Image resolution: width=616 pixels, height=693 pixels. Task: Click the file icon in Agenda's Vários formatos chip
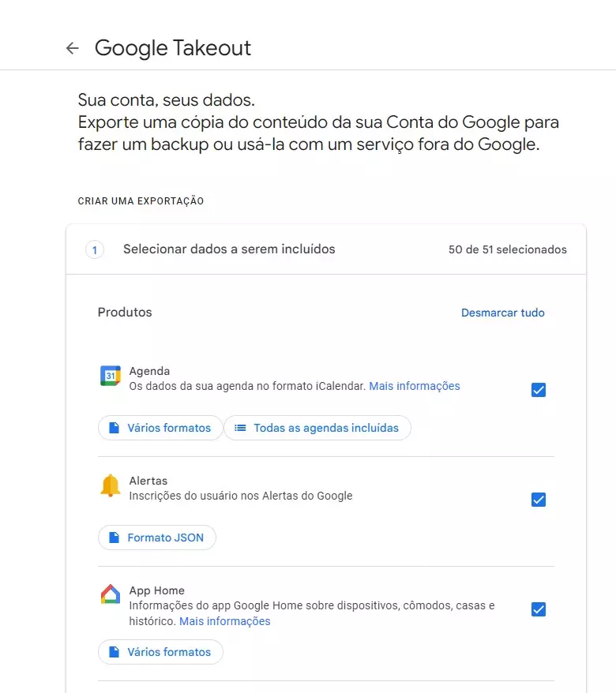coord(114,428)
